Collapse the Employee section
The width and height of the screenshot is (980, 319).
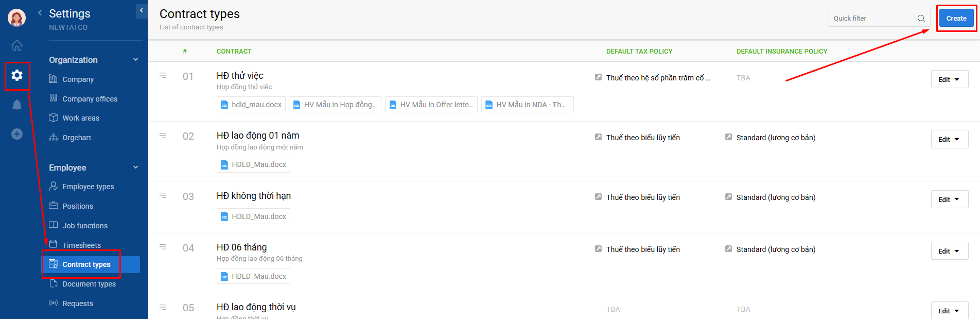[136, 167]
